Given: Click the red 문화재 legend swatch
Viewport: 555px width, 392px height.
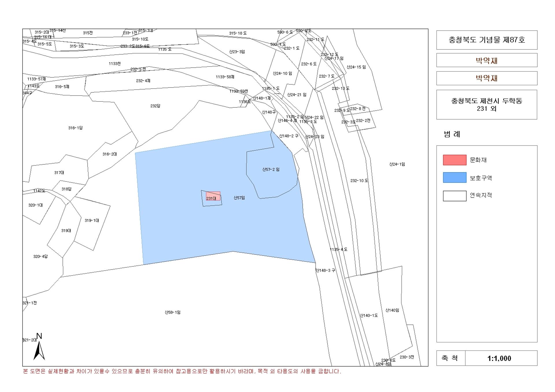Looking at the screenshot, I should point(454,160).
